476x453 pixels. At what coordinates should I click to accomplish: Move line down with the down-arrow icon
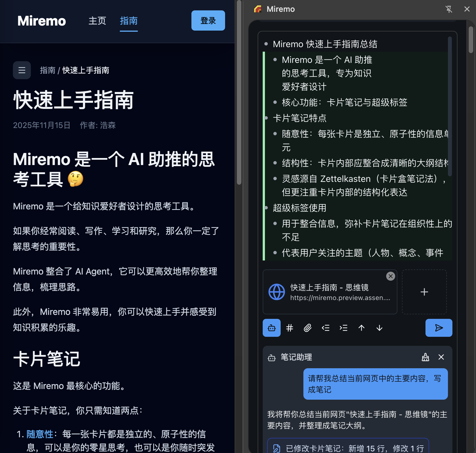point(379,328)
